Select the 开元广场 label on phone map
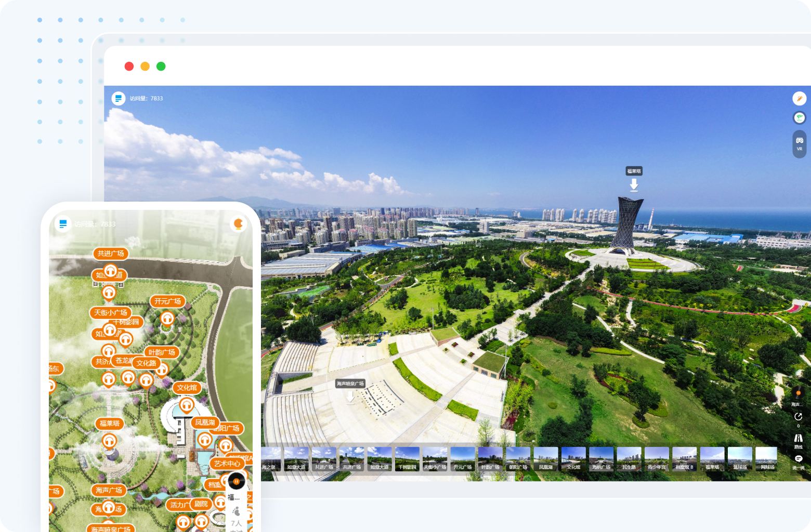 click(x=168, y=301)
